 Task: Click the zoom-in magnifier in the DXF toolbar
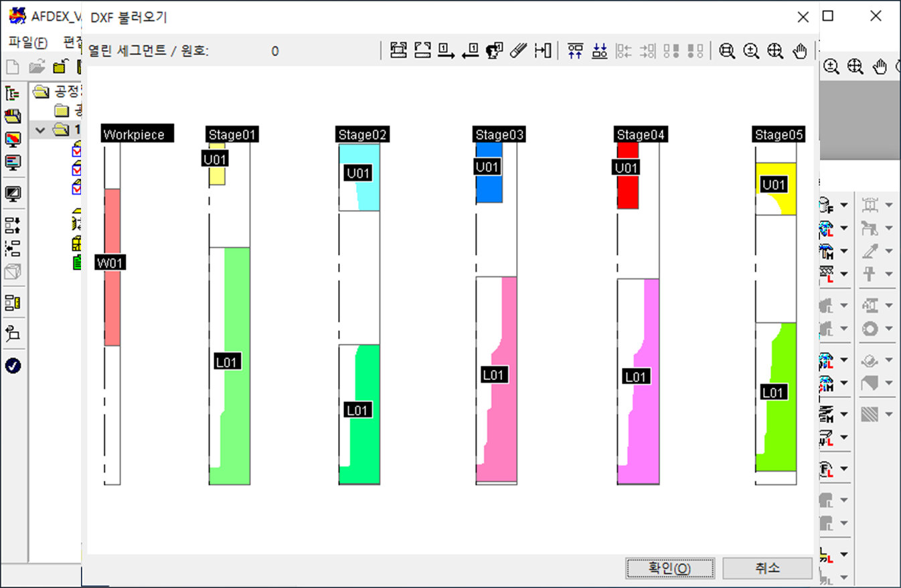pos(751,51)
